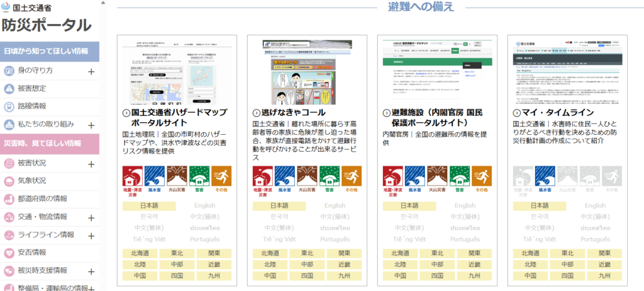Select the 九州 region in the マイ・タイムライン card
This screenshot has height=291, width=644.
[604, 276]
